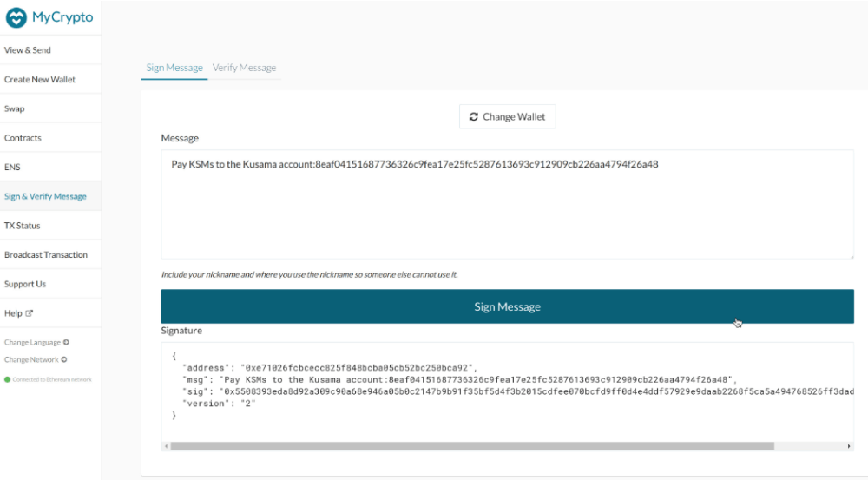Go to the Swap section
The height and width of the screenshot is (480, 868).
[50, 108]
